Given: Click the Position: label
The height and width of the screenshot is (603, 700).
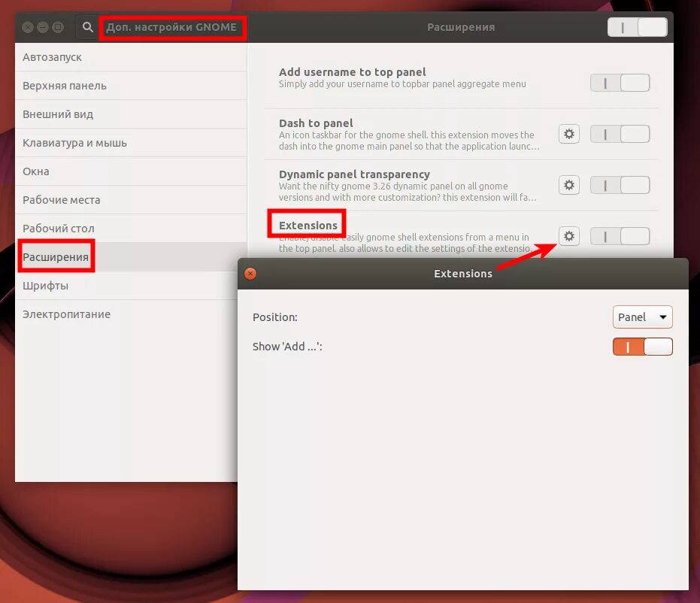Looking at the screenshot, I should (275, 317).
